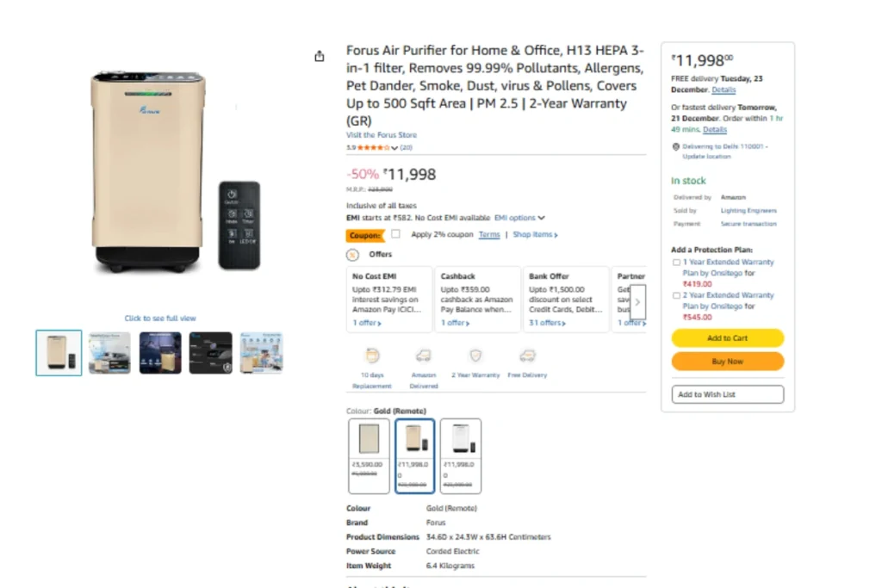Open the Cashback offer card
The image size is (882, 588).
coord(477,299)
